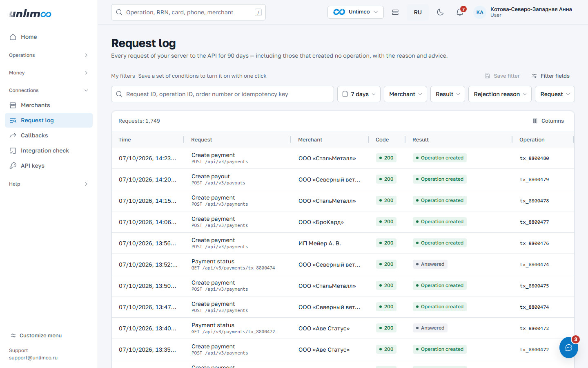Screen dimensions: 588x368
Task: Open notifications bell
Action: coord(460,12)
